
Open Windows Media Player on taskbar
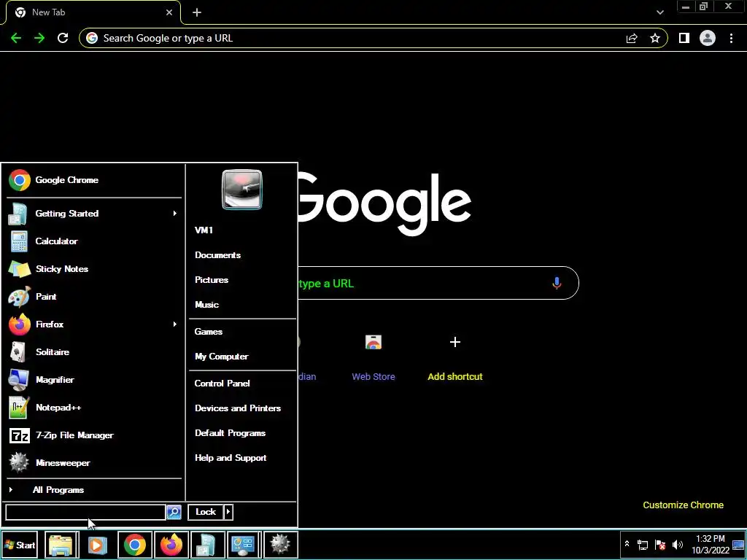point(98,545)
